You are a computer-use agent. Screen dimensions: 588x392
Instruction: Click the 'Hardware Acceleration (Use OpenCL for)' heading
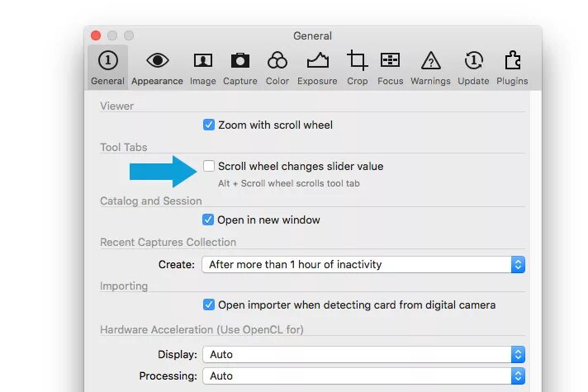(x=202, y=330)
